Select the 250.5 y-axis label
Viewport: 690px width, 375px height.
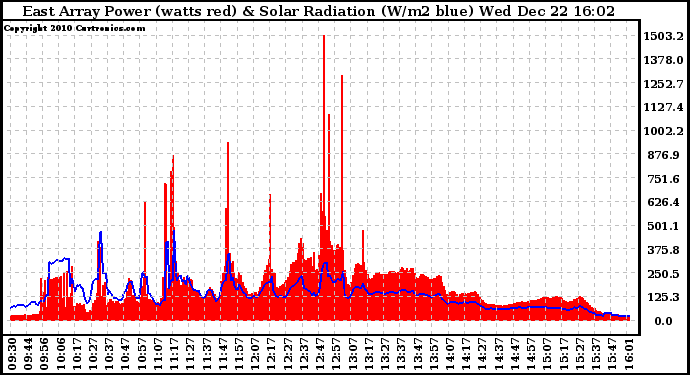(x=663, y=274)
